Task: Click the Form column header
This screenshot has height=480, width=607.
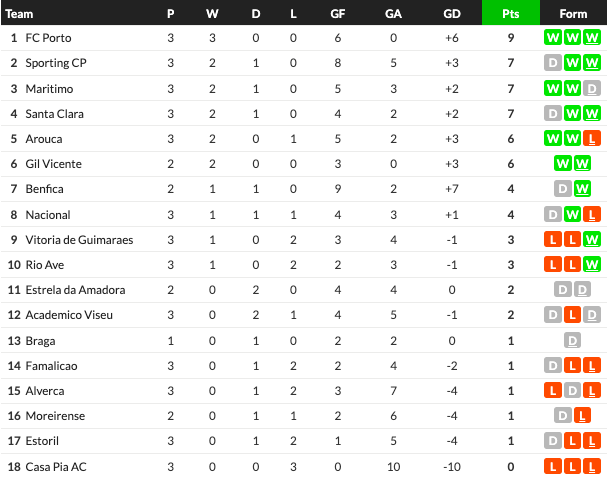Action: (573, 14)
